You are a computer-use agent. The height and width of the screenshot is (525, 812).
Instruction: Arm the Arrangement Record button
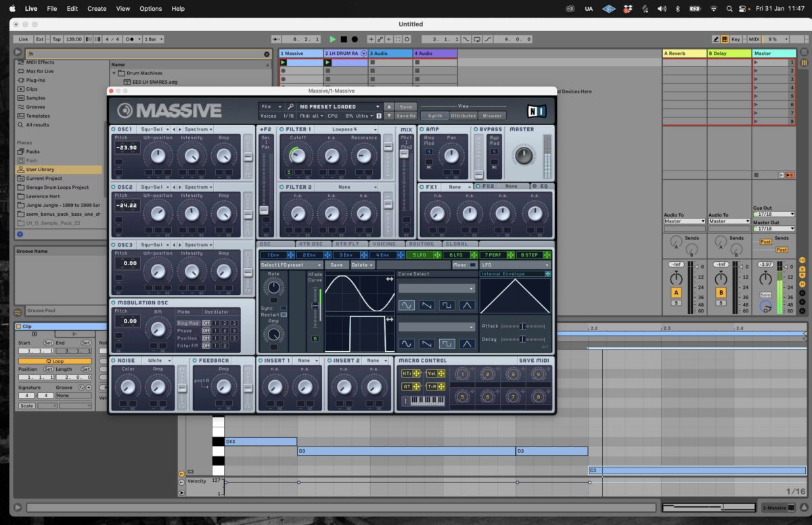pyautogui.click(x=355, y=39)
